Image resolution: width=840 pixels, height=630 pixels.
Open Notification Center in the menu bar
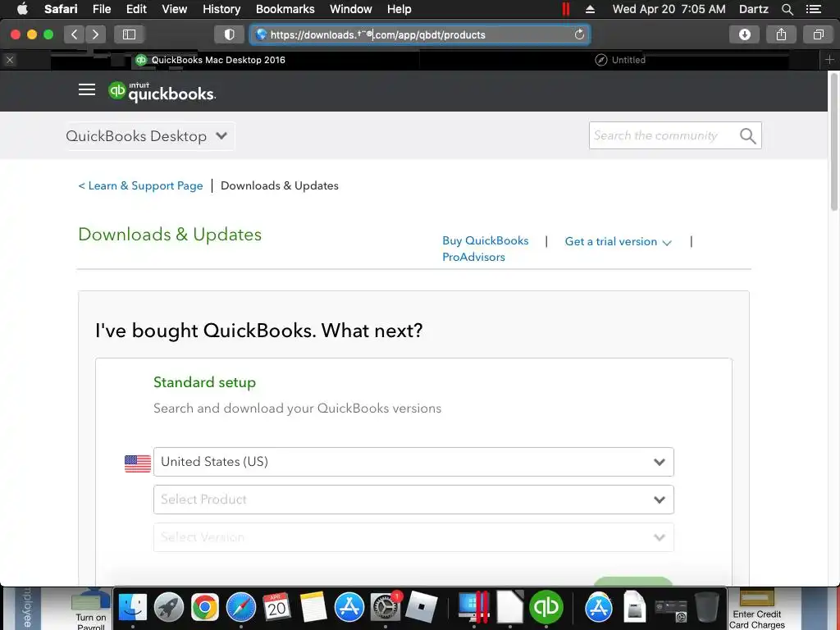(814, 9)
